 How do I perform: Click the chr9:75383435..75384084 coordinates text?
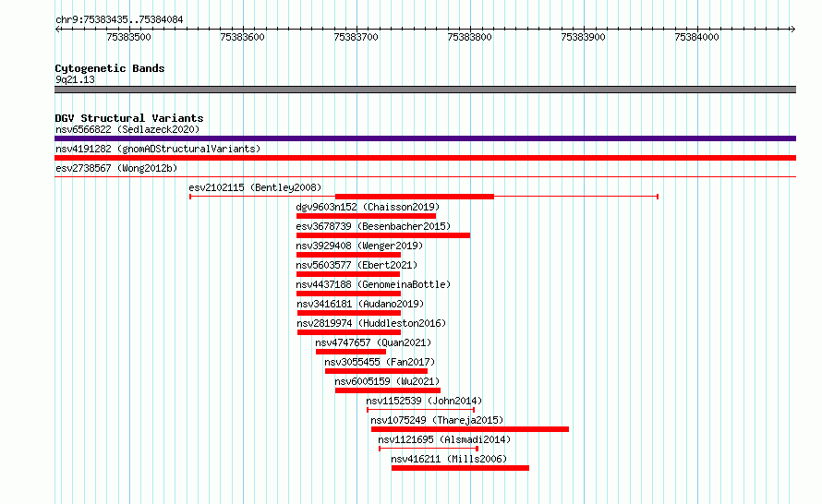coord(119,20)
